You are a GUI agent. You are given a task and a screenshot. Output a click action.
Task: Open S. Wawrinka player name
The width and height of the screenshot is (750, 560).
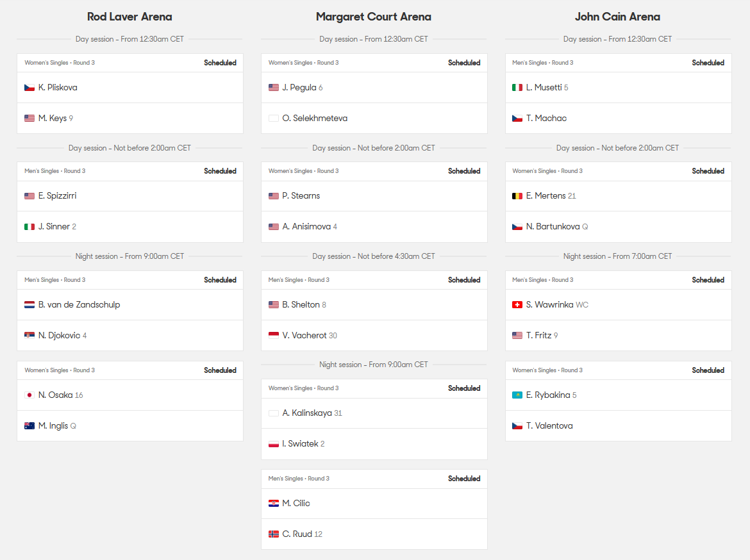point(549,304)
